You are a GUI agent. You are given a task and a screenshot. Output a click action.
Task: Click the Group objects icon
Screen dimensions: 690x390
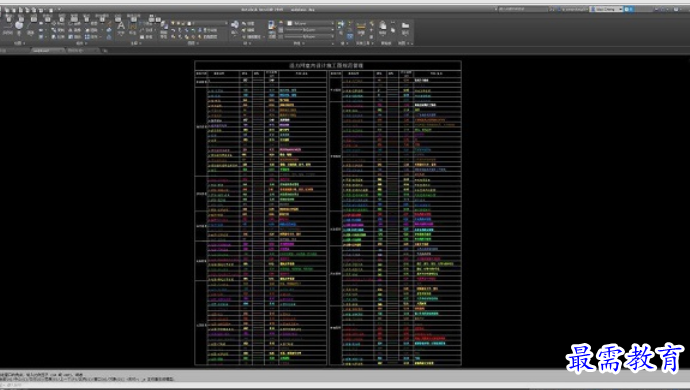[341, 25]
